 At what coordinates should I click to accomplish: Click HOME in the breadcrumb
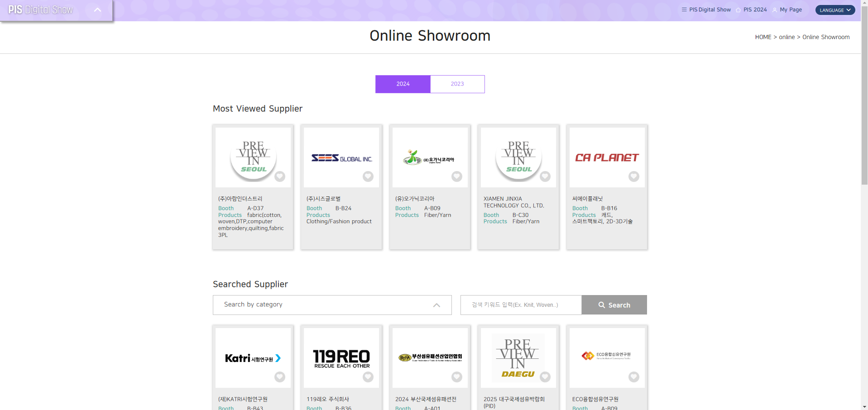click(763, 37)
